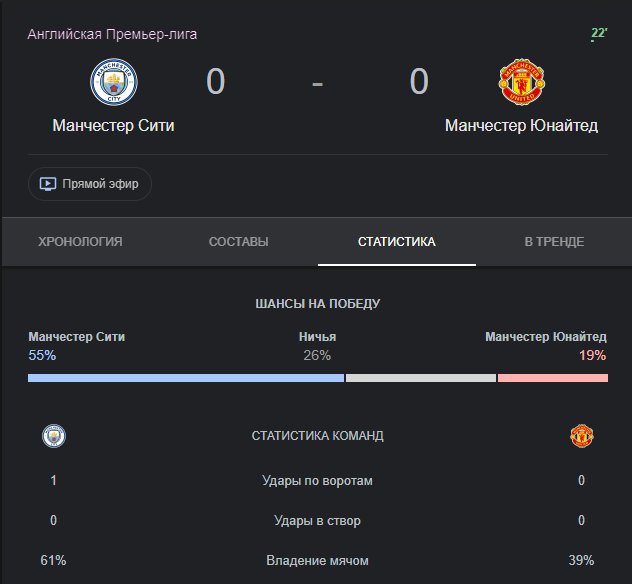Click the live broadcast play icon

(48, 184)
